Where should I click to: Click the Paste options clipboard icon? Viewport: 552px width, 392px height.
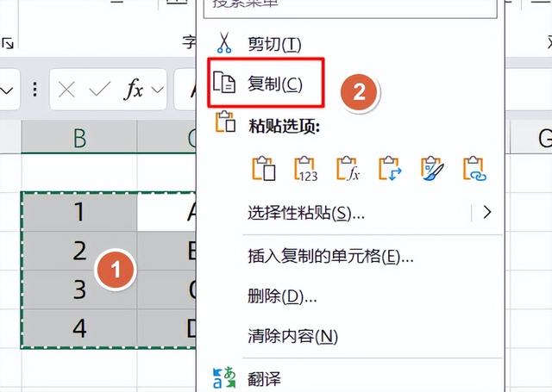point(224,122)
